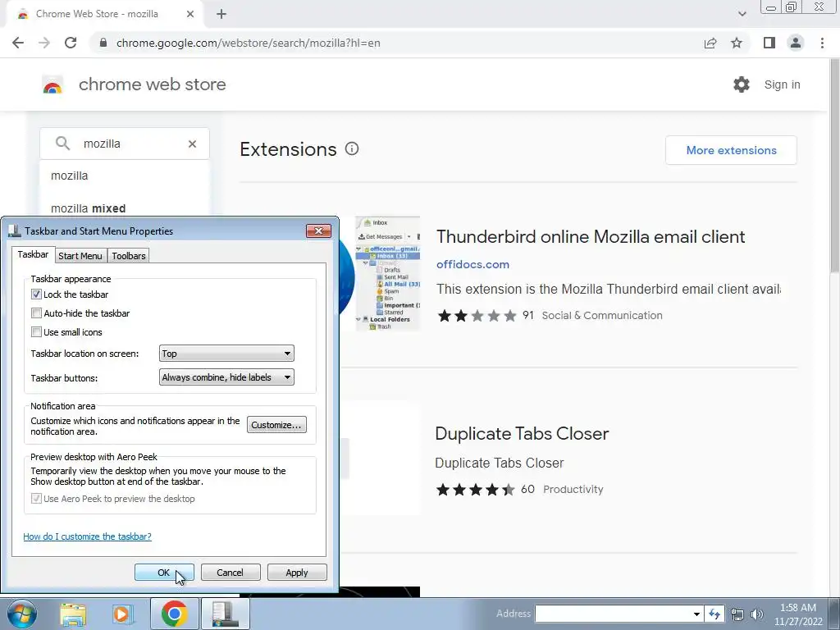Click the forward navigation arrow
The height and width of the screenshot is (630, 840).
point(44,43)
